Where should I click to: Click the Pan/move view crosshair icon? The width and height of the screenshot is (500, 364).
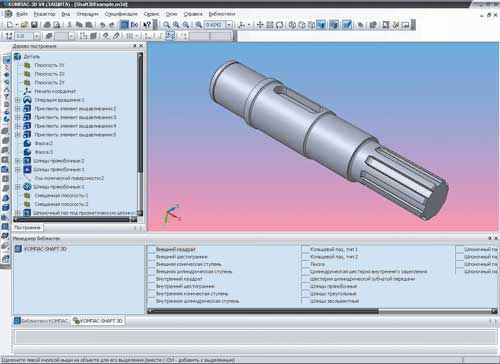(x=260, y=25)
